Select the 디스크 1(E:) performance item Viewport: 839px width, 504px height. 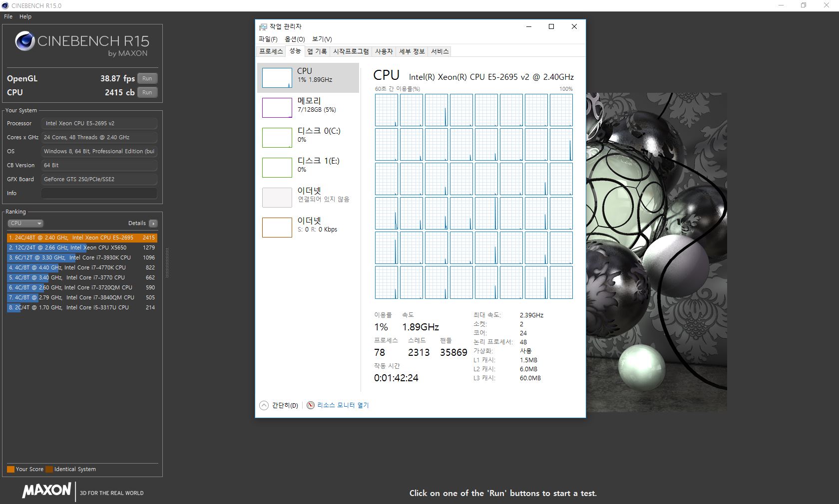tap(308, 167)
